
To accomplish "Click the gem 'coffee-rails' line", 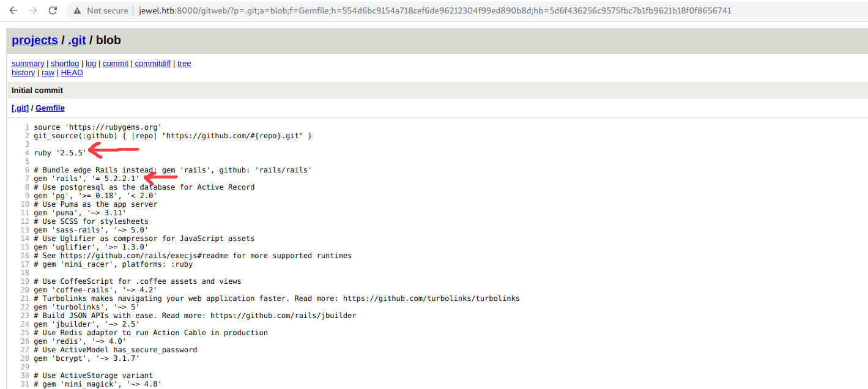I will 95,290.
